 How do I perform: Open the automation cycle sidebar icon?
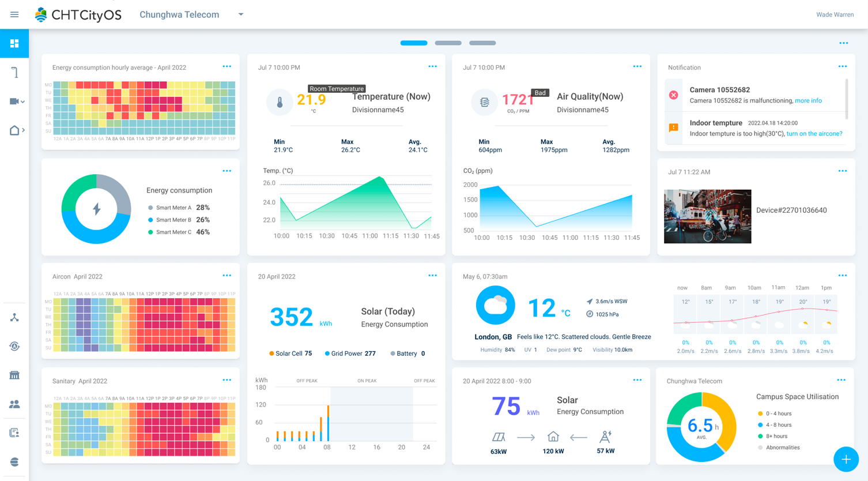(x=14, y=346)
